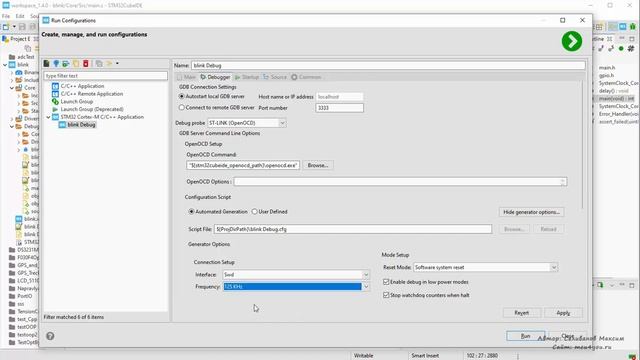This screenshot has height=360, width=640.
Task: Click the configuration Name field
Action: tap(388, 65)
